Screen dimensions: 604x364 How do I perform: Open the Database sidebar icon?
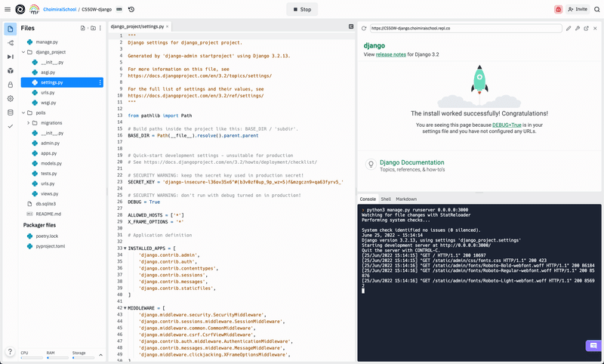(11, 113)
